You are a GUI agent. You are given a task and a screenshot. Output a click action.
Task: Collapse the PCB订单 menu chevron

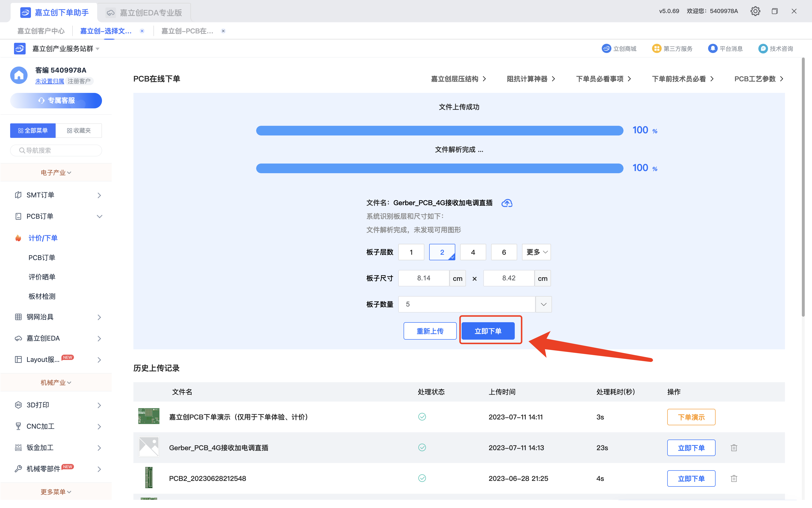click(x=99, y=216)
